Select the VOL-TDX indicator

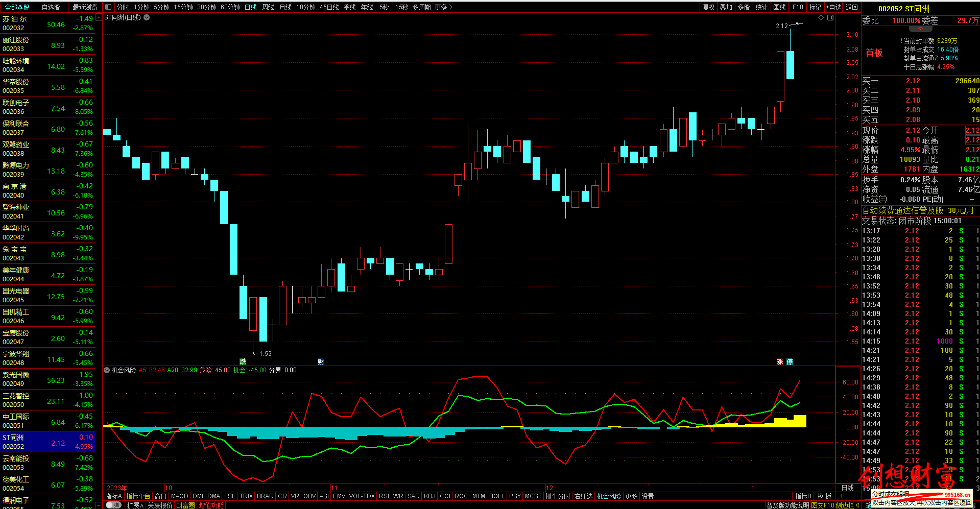tap(362, 496)
